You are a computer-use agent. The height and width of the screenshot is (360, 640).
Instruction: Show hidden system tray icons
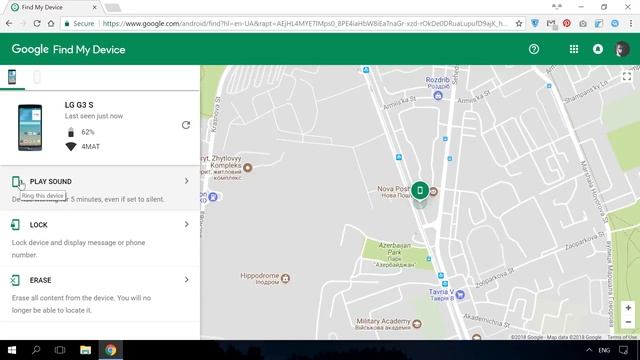589,350
